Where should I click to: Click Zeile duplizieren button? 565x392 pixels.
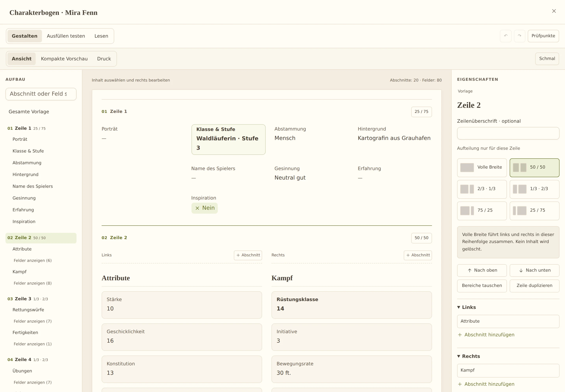[x=534, y=286]
